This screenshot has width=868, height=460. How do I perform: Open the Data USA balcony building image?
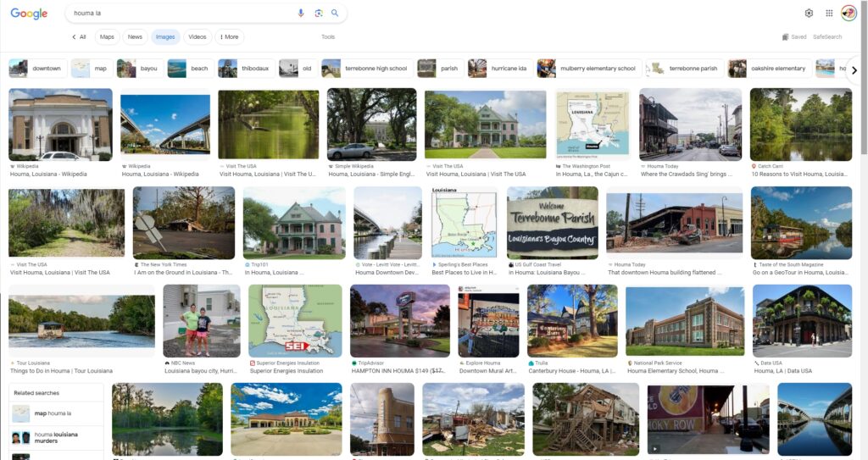(802, 321)
